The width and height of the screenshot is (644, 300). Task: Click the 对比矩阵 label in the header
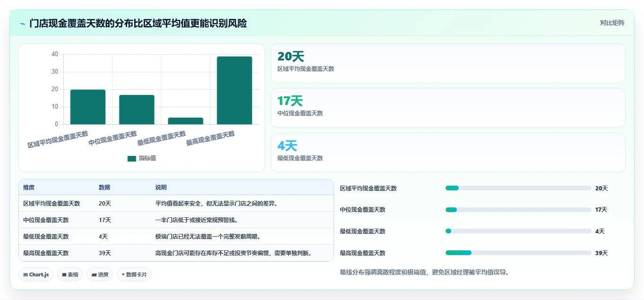612,23
